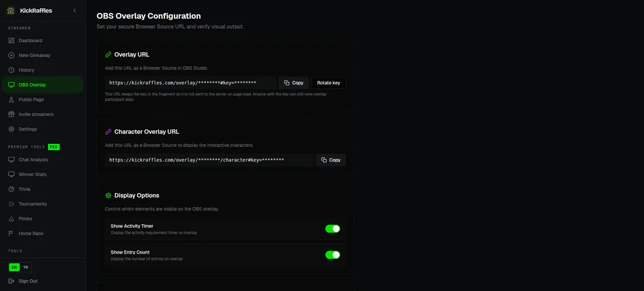
Task: Collapse the sidebar with the chevron
Action: pyautogui.click(x=75, y=11)
